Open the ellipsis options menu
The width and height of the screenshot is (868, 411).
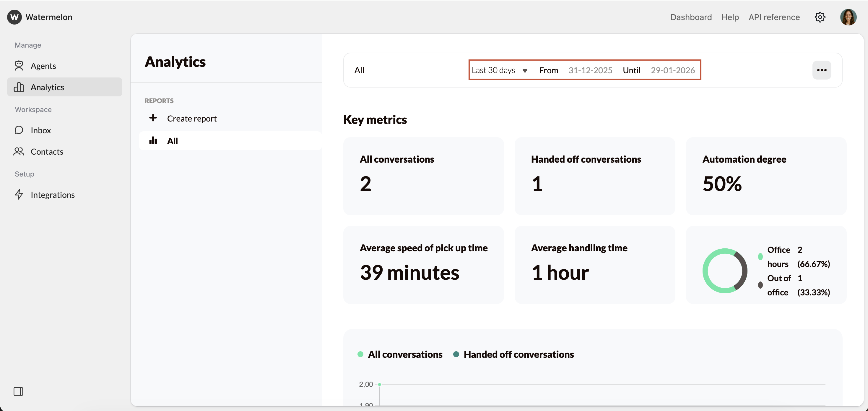coord(822,70)
